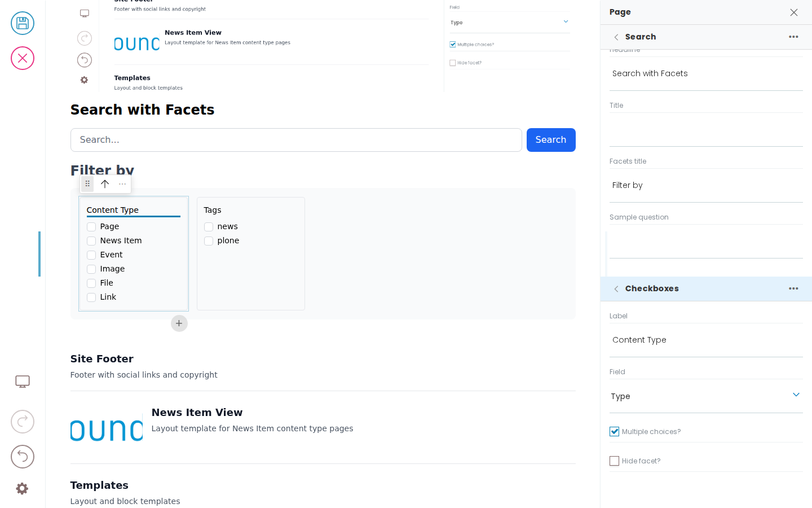
Task: Click the empty Title field in sidebar
Action: click(706, 130)
